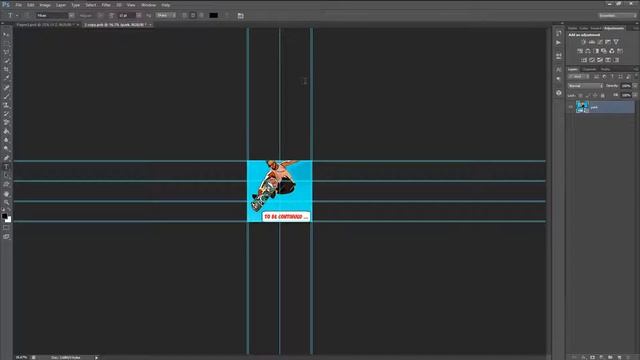Add a Vibrance adjustment
This screenshot has width=640, height=360.
(x=616, y=42)
